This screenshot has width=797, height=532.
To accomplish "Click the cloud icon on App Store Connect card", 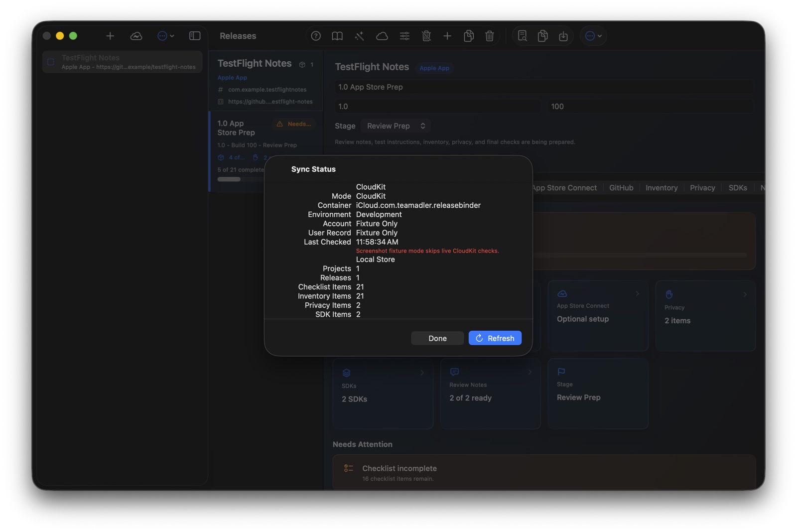I will pyautogui.click(x=562, y=294).
